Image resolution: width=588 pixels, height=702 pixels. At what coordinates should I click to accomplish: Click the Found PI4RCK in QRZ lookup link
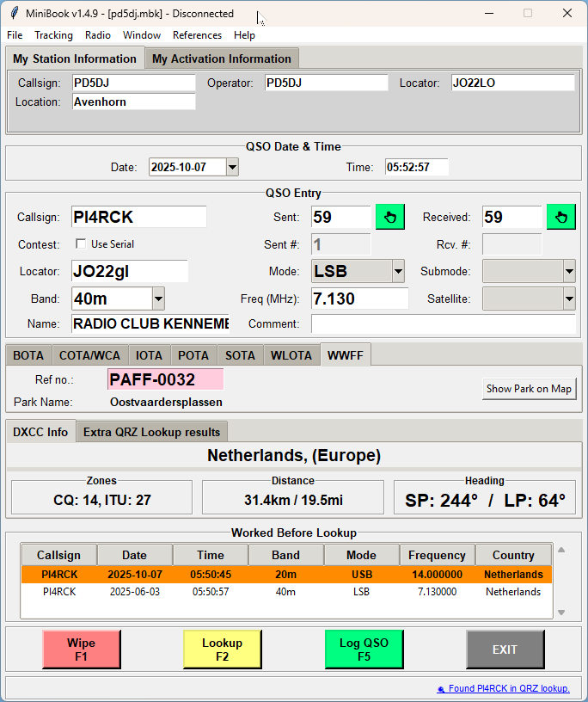(509, 688)
